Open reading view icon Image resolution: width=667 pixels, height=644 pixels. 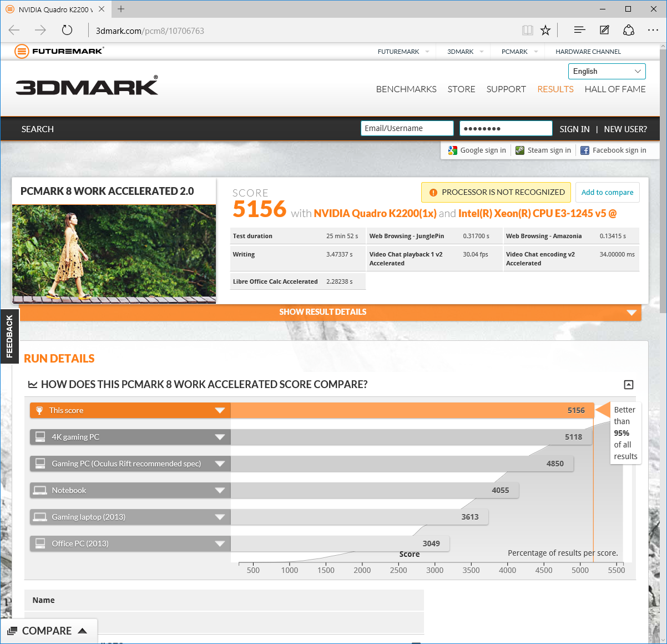click(x=528, y=30)
